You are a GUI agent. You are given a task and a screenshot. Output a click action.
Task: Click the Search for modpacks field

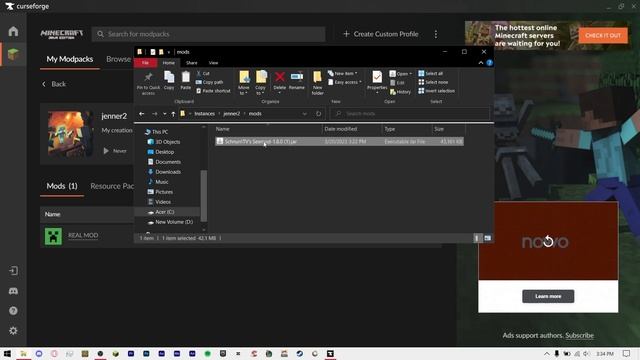coord(209,34)
